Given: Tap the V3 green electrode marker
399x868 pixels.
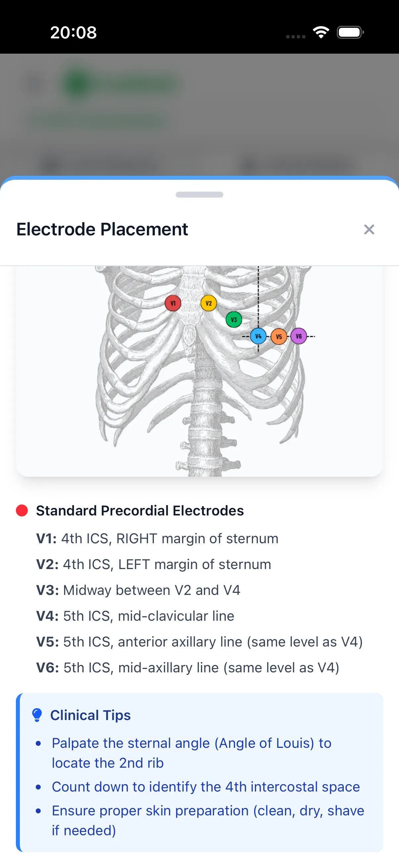Looking at the screenshot, I should (234, 319).
